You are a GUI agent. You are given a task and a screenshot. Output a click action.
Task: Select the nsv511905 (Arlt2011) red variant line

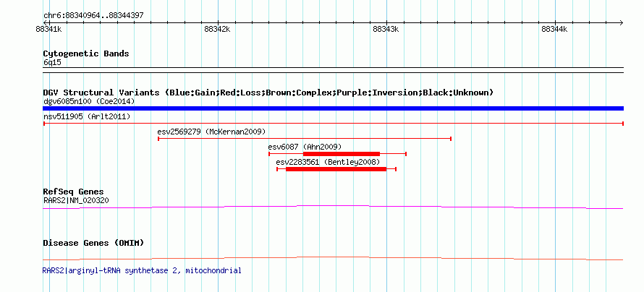[x=333, y=123]
